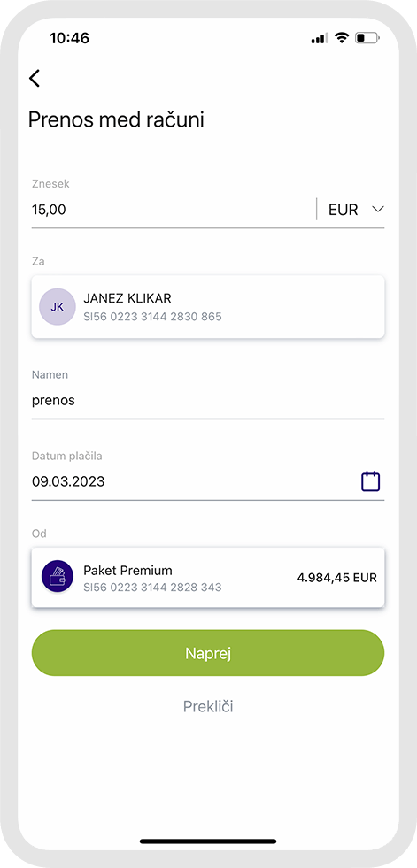Focus the Znesek amount field showing 15,00
The height and width of the screenshot is (868, 417).
(174, 210)
